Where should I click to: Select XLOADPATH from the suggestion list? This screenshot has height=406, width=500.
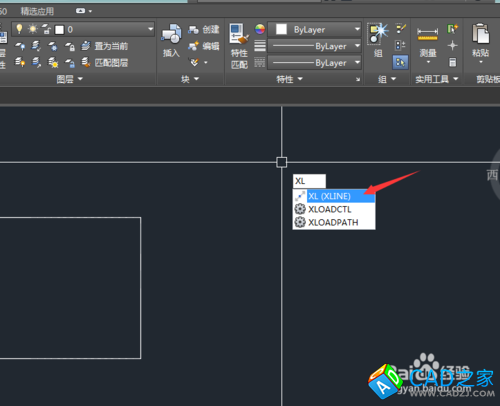click(x=334, y=222)
